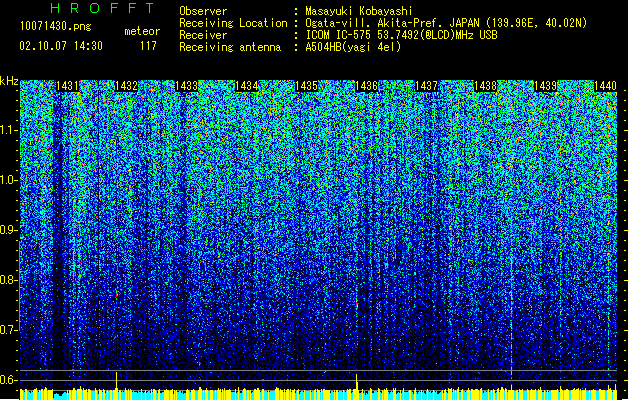Image resolution: width=629 pixels, height=400 pixels.
Task: Click the 1438 time marker
Action: 485,86
